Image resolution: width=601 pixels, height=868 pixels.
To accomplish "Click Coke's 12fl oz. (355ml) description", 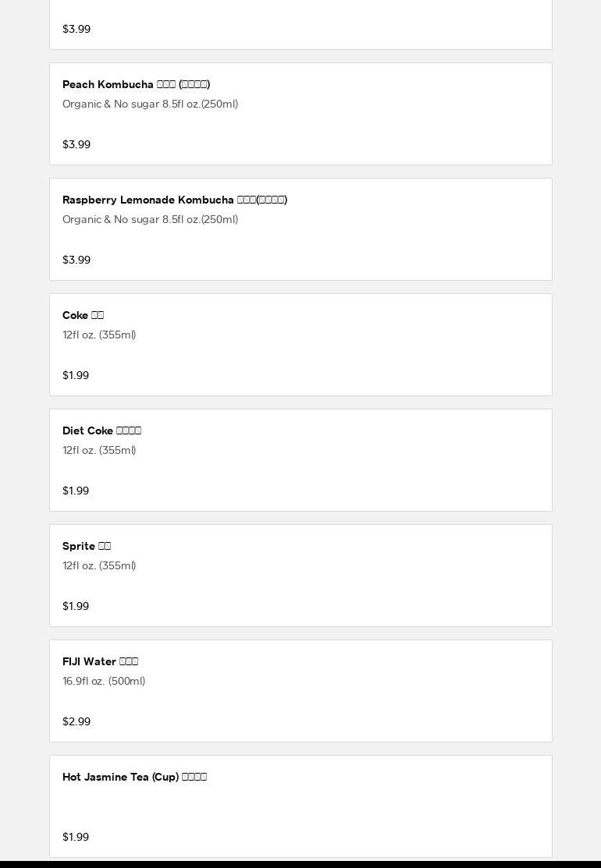I will [x=99, y=335].
